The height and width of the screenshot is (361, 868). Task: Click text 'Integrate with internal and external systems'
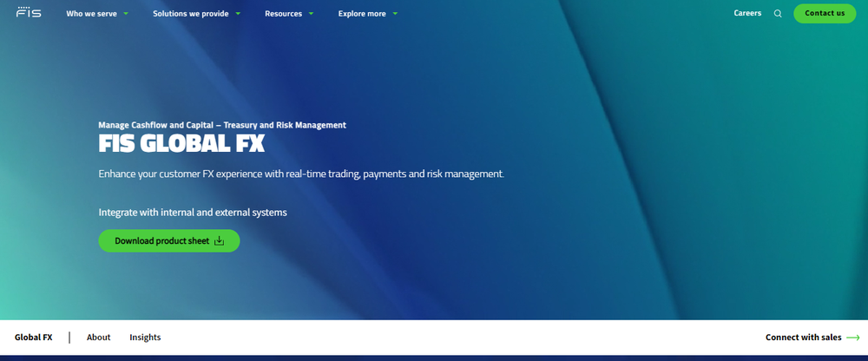193,212
